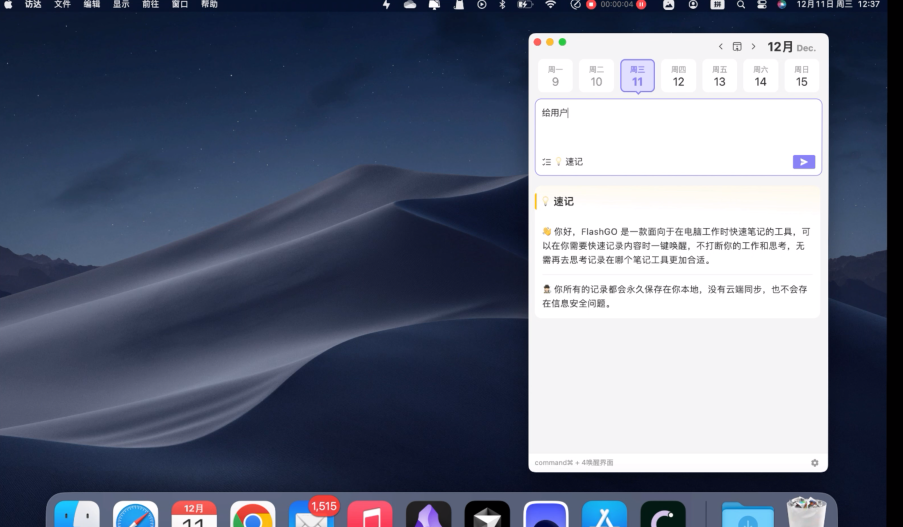Launch Obsidian from the Dock

pos(428,516)
